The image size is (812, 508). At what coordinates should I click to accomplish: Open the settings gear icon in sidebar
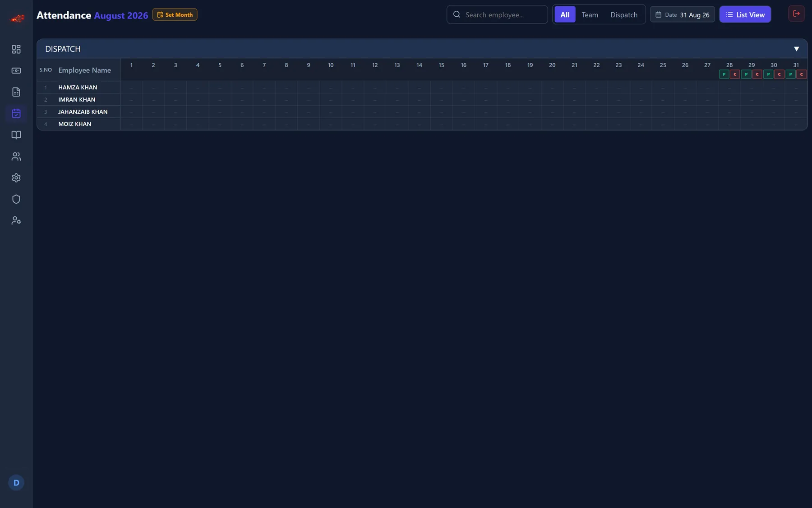click(x=16, y=178)
